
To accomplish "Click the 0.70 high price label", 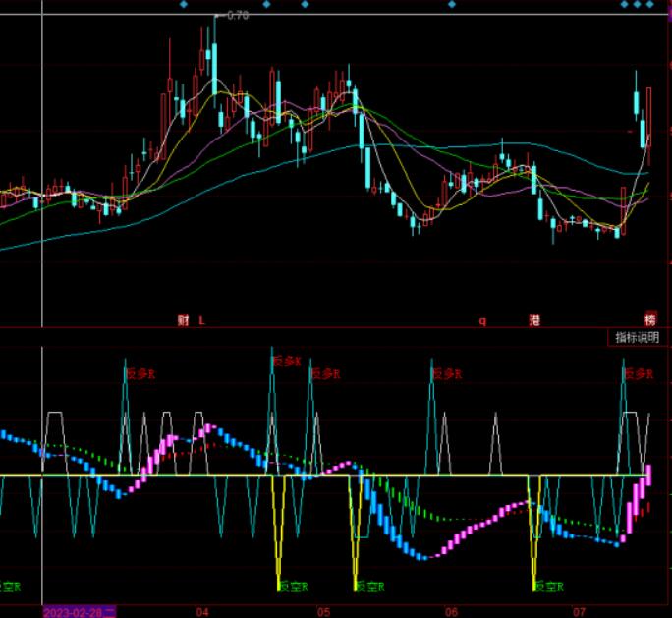I will 237,16.
